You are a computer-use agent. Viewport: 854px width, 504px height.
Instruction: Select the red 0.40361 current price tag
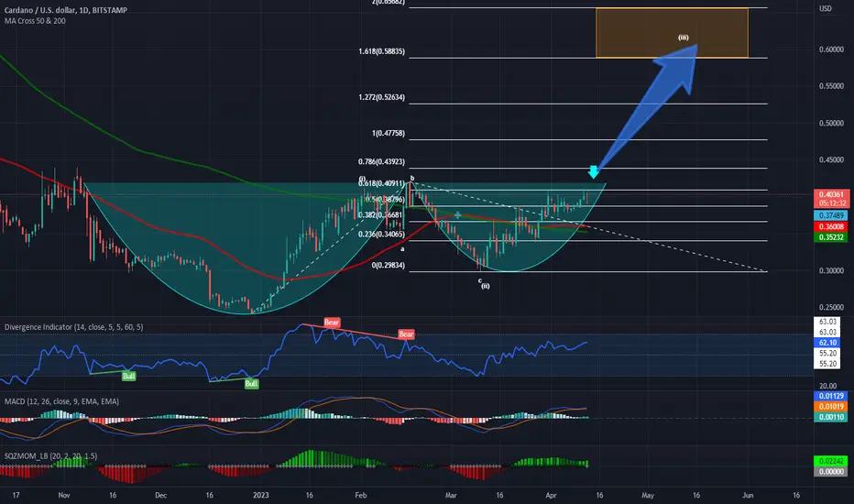[x=831, y=194]
